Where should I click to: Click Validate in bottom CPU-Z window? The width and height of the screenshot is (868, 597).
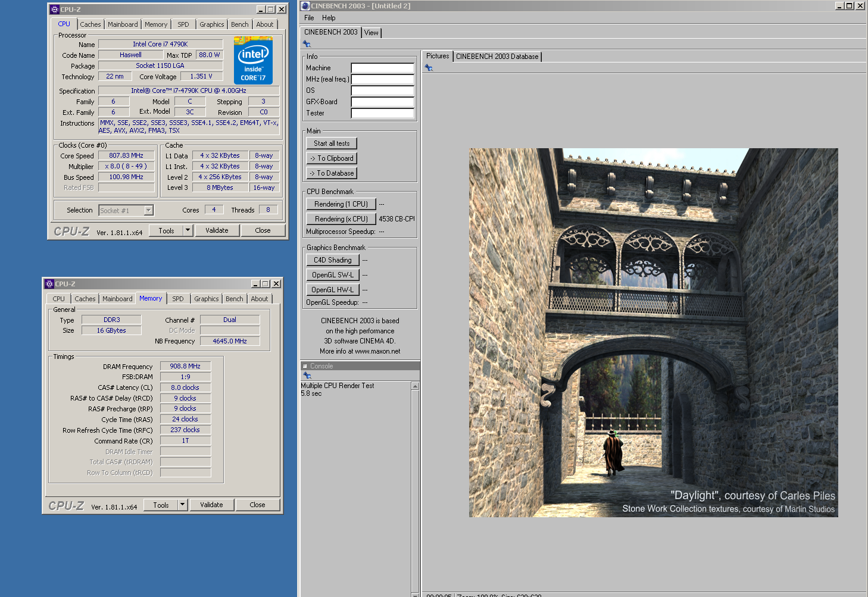tap(211, 505)
